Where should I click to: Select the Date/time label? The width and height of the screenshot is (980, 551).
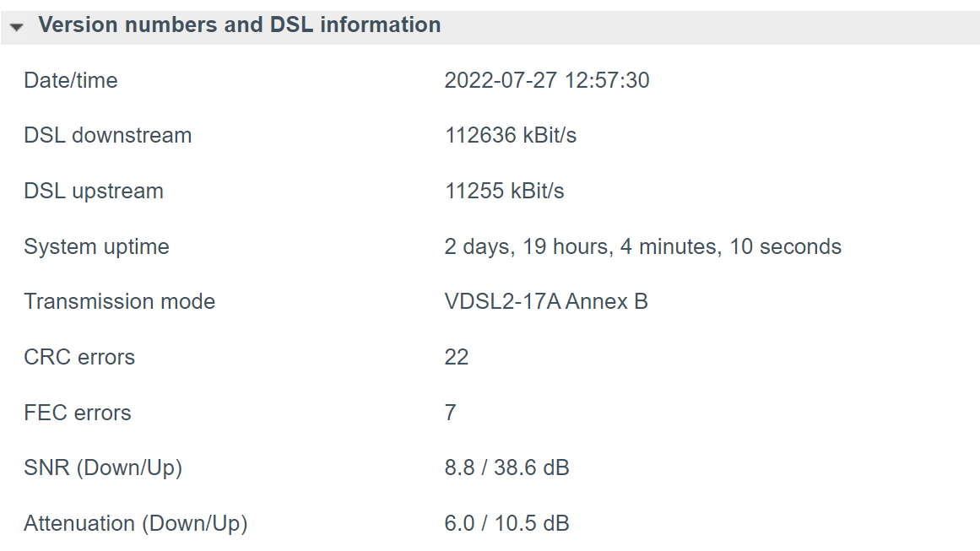point(71,81)
